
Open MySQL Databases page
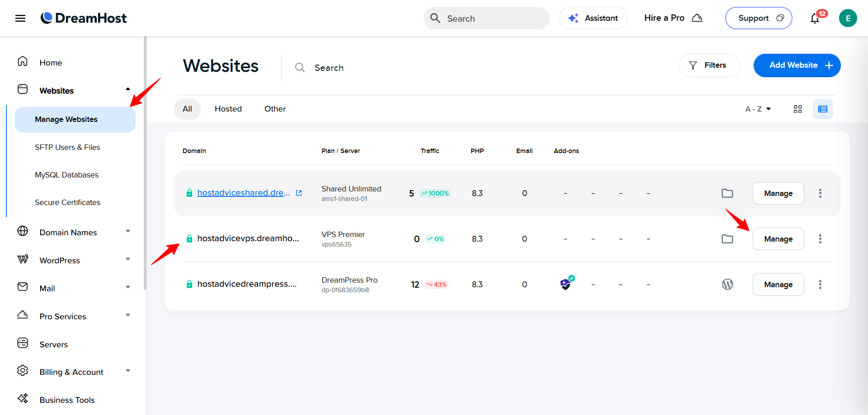pyautogui.click(x=66, y=175)
